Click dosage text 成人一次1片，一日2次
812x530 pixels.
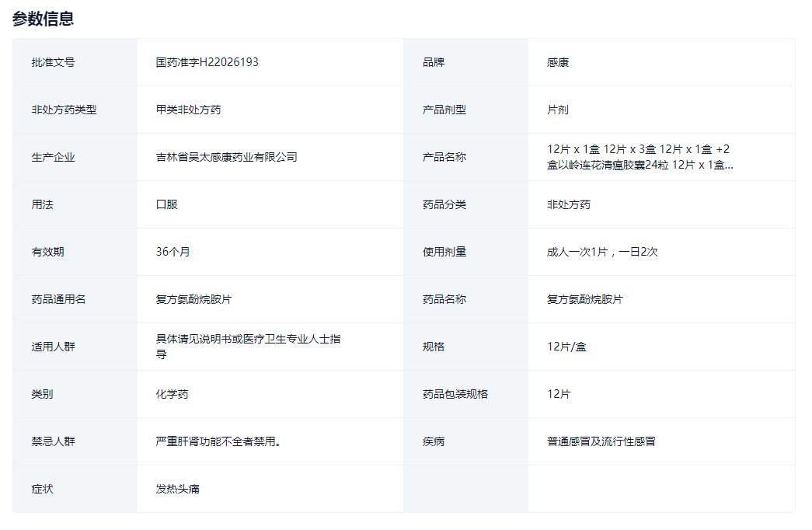(x=602, y=252)
